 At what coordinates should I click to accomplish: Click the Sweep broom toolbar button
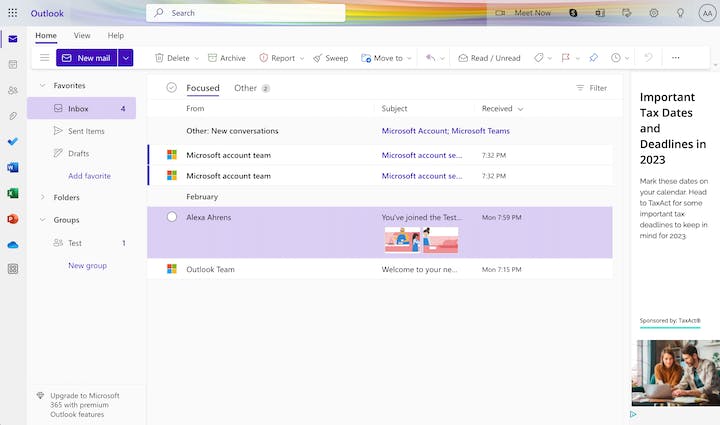click(x=331, y=58)
